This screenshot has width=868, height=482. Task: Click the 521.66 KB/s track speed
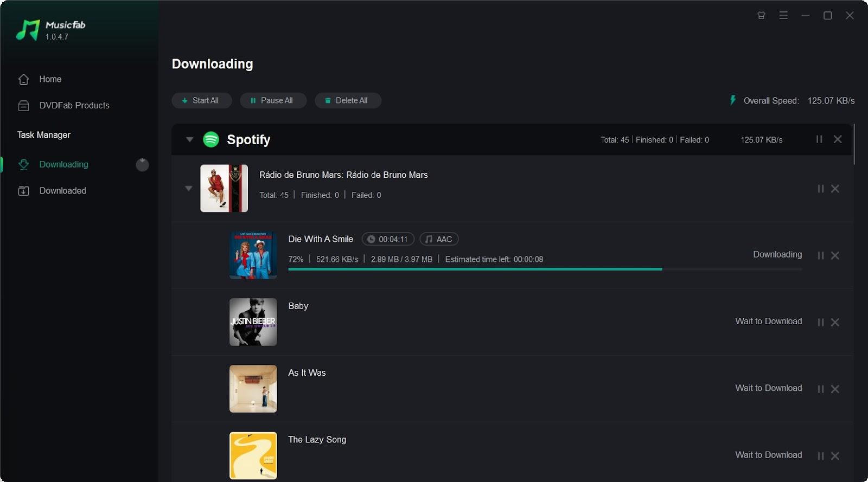pos(337,259)
